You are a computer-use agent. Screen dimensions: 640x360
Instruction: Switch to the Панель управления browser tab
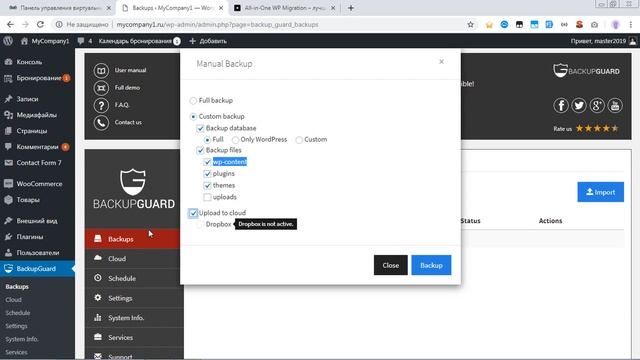(x=60, y=8)
